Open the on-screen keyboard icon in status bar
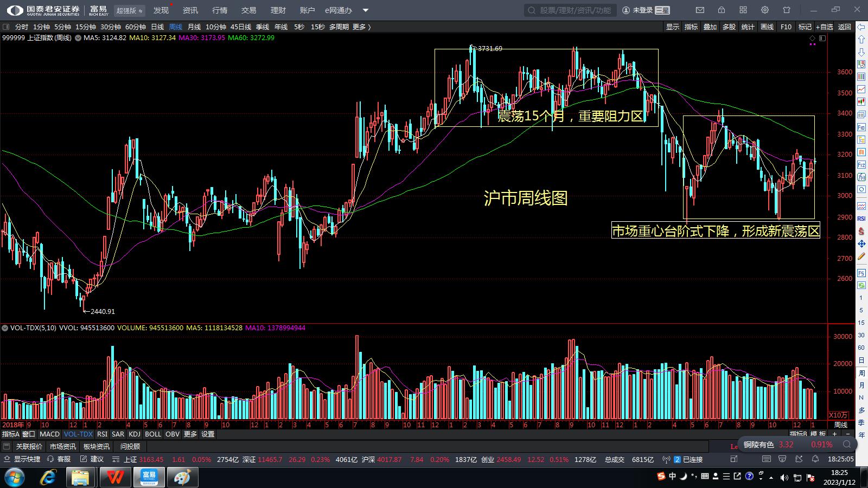 [x=767, y=459]
